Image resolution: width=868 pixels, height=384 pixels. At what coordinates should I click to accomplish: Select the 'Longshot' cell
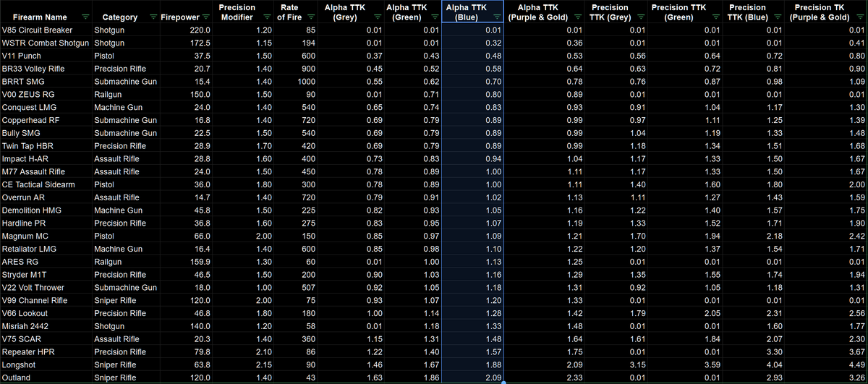coord(46,364)
